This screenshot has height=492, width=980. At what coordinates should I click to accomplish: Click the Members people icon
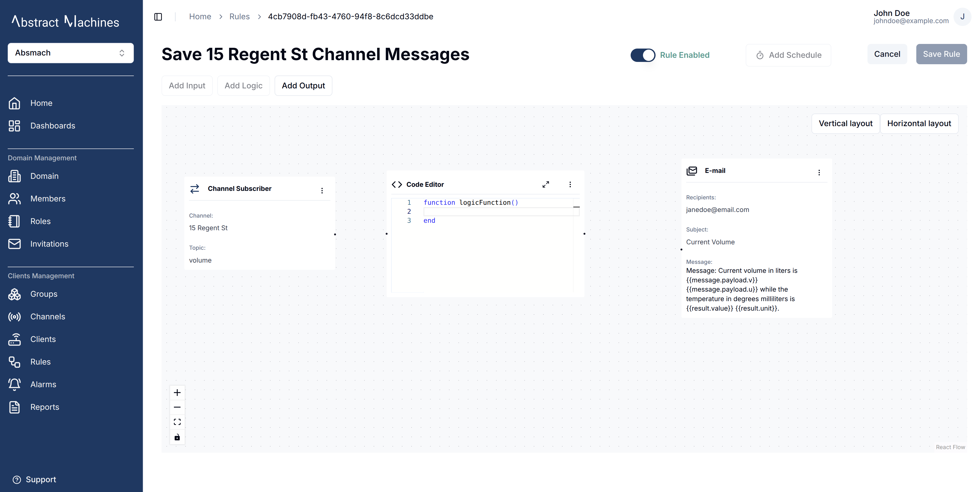pos(14,199)
